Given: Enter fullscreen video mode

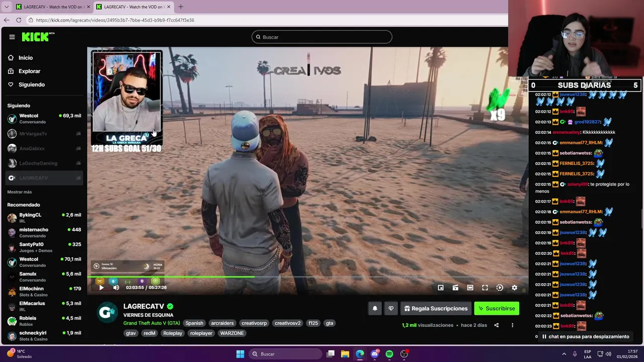Looking at the screenshot, I should 485,288.
